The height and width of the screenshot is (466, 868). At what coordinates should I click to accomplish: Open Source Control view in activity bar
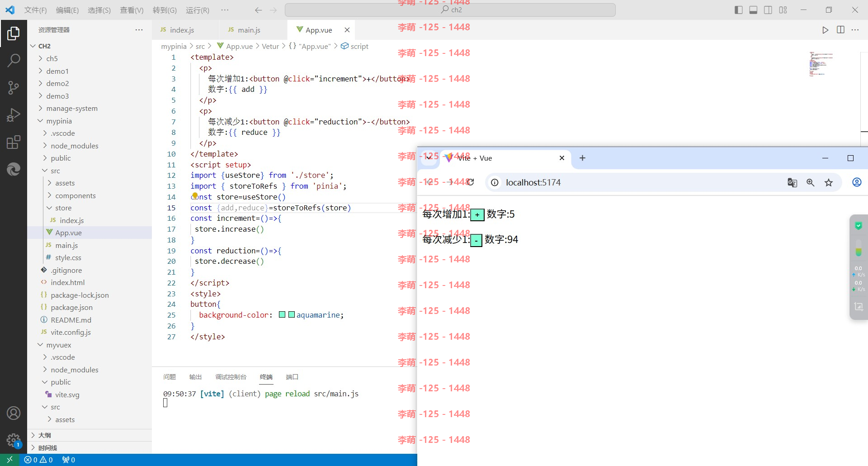click(x=14, y=87)
